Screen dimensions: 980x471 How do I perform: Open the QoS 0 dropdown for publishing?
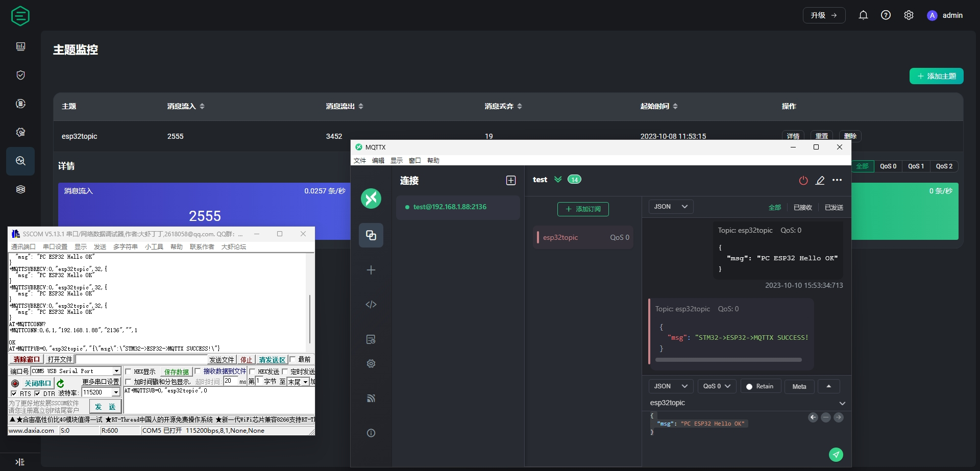tap(717, 386)
